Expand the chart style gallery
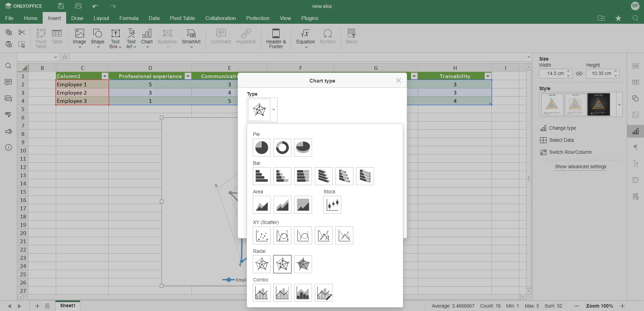The width and height of the screenshot is (644, 311). coord(619,105)
